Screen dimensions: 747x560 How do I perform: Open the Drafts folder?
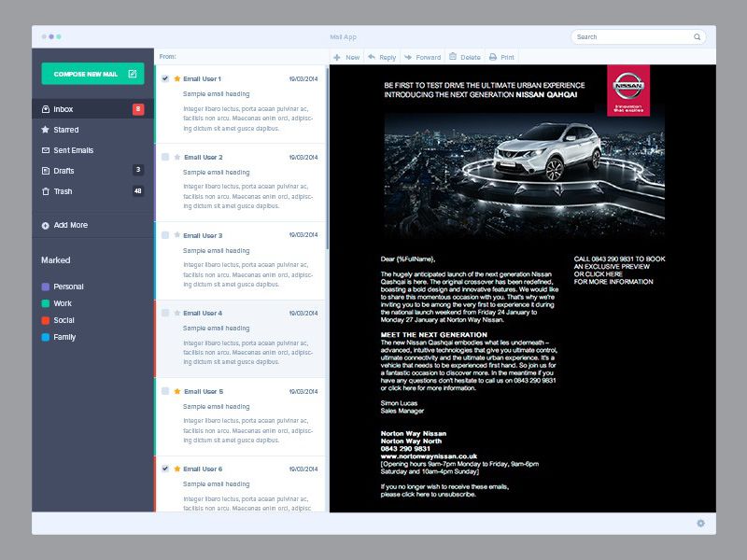(92, 171)
